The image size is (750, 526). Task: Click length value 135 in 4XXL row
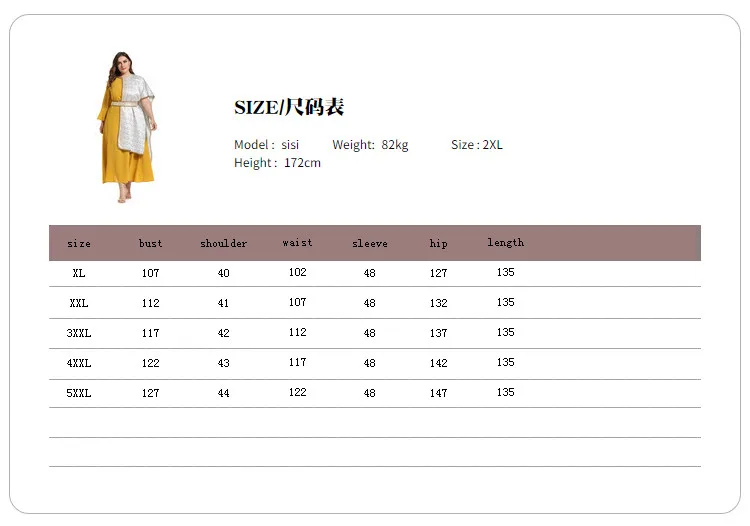click(x=506, y=362)
